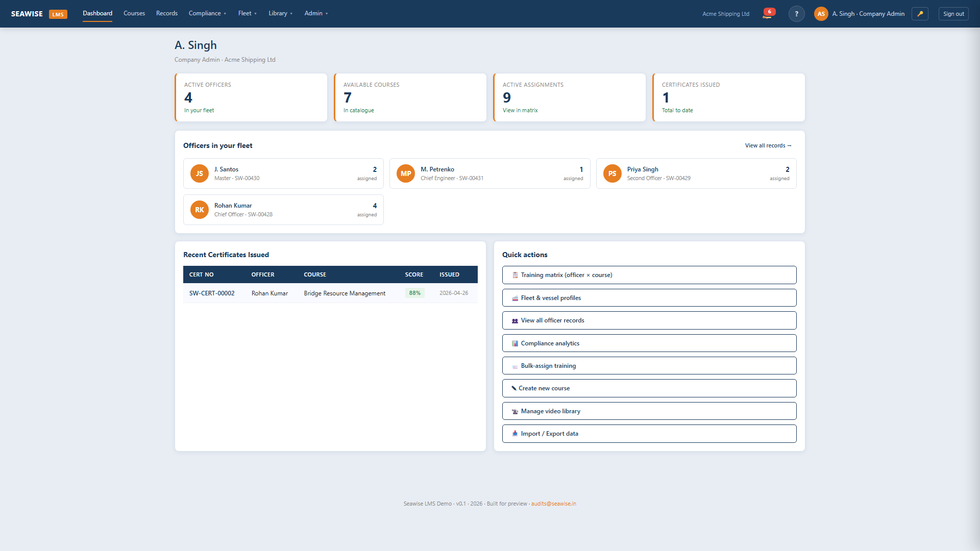The image size is (980, 551).
Task: Click the ship icon beside Fleet & vessel profiles
Action: (515, 298)
